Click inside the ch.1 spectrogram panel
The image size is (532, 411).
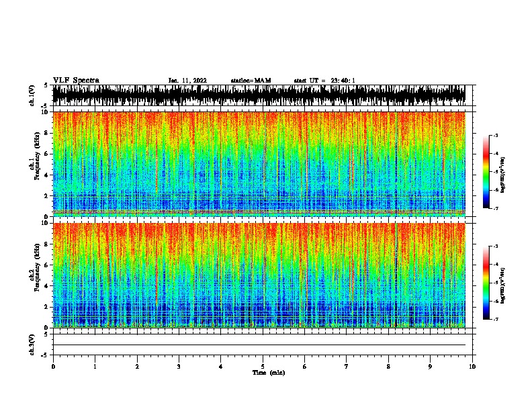tap(259, 164)
